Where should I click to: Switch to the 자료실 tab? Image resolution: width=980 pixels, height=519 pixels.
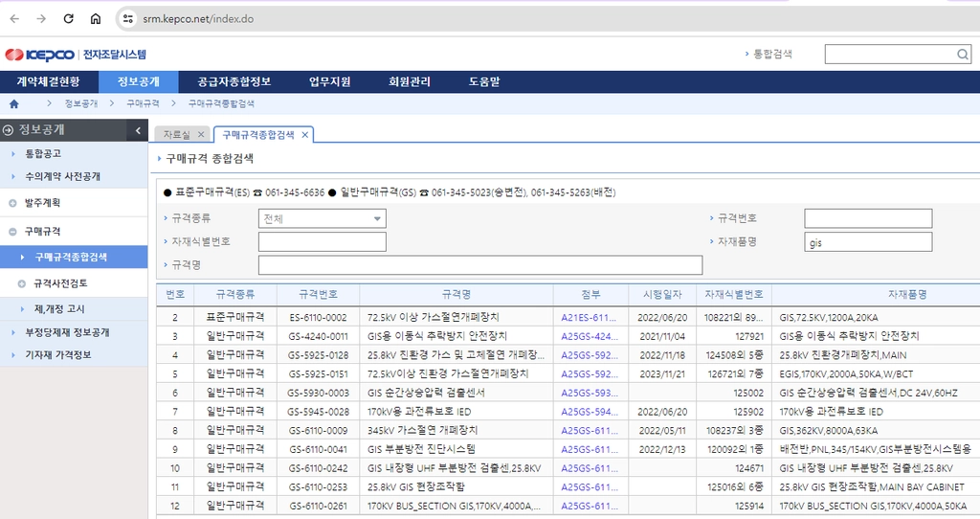pos(177,134)
